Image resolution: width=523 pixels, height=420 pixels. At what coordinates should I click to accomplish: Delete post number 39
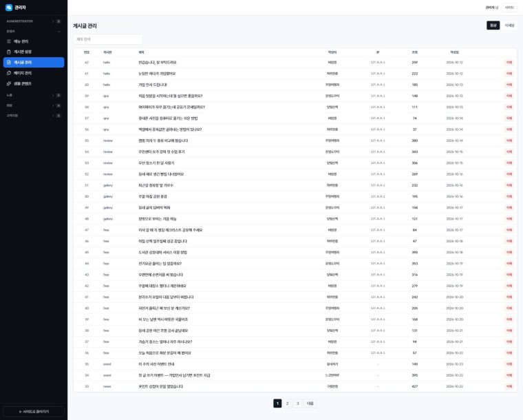[x=509, y=319]
